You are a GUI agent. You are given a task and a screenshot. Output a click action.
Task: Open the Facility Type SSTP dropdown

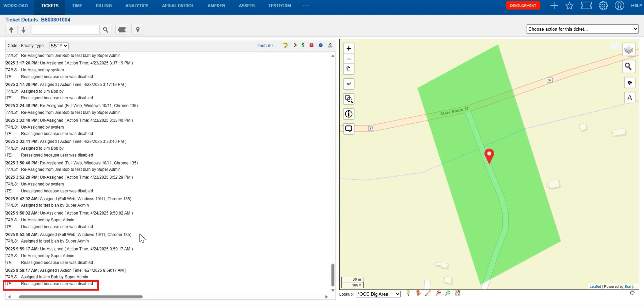tap(59, 46)
